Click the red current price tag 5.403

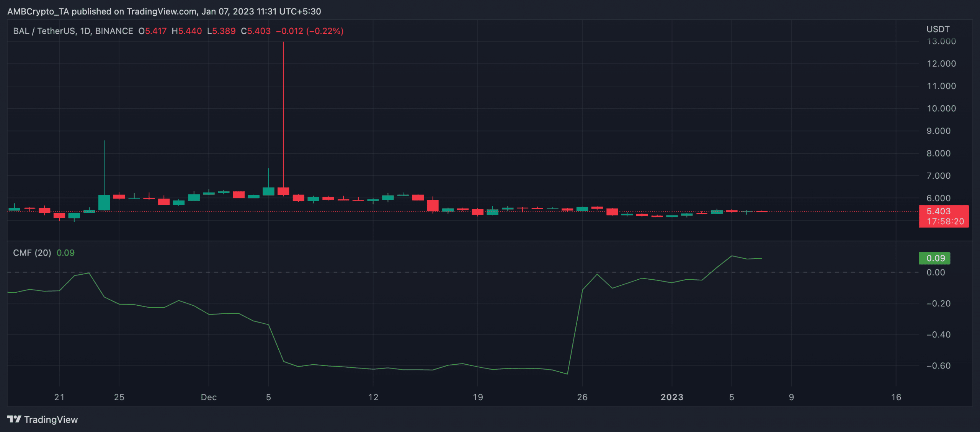[x=939, y=211]
